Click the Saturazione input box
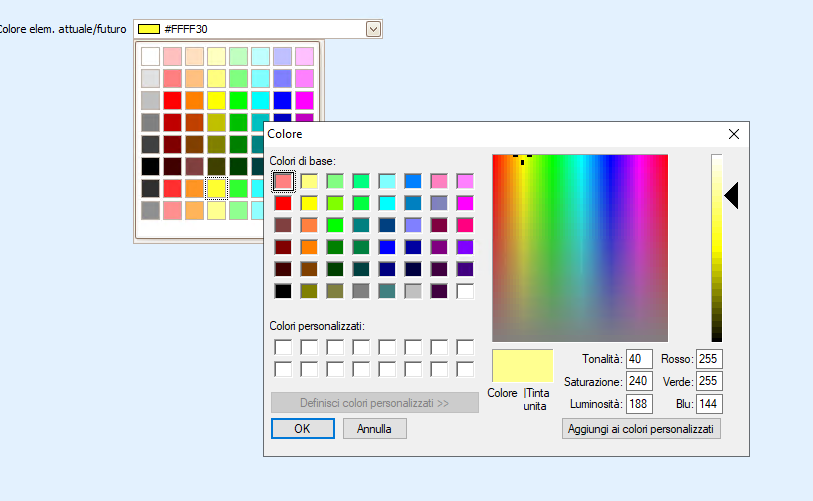The image size is (813, 501). coord(640,382)
